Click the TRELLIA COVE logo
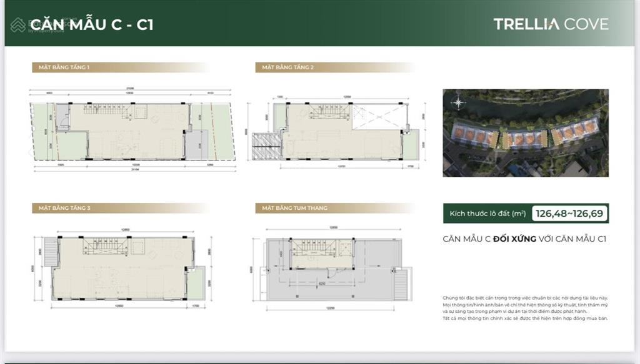This screenshot has height=364, width=640. pyautogui.click(x=551, y=24)
